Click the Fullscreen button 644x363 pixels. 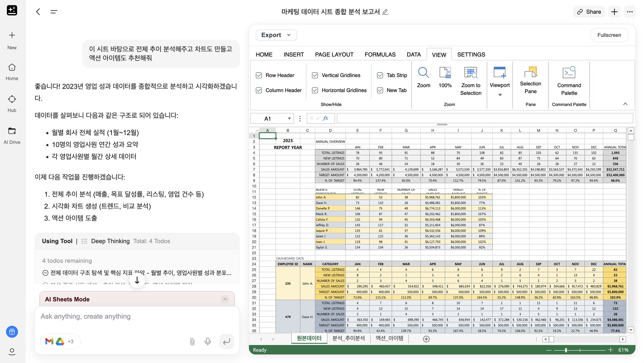point(608,35)
